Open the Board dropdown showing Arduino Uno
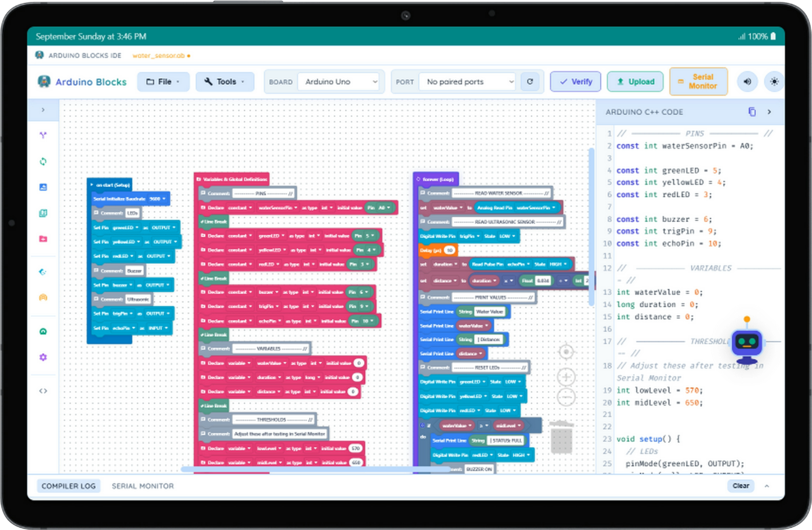 point(339,82)
